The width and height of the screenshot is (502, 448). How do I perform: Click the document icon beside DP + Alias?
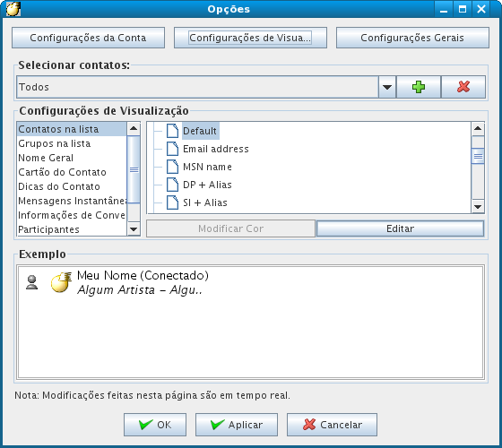172,185
